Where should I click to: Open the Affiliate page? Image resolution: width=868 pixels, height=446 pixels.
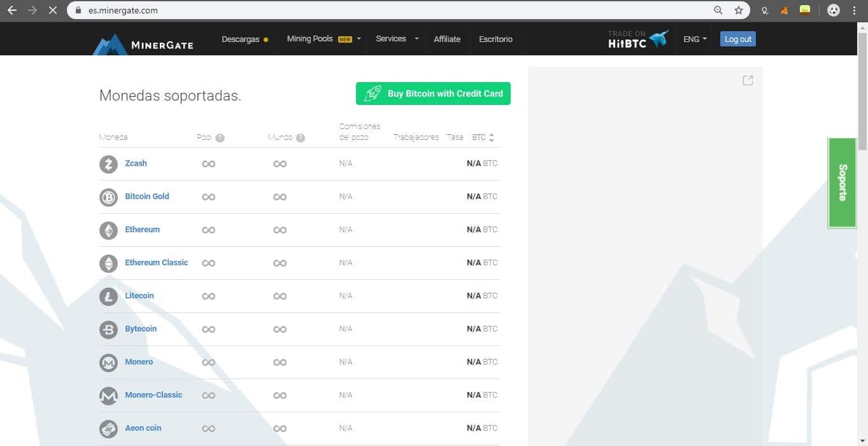click(447, 39)
